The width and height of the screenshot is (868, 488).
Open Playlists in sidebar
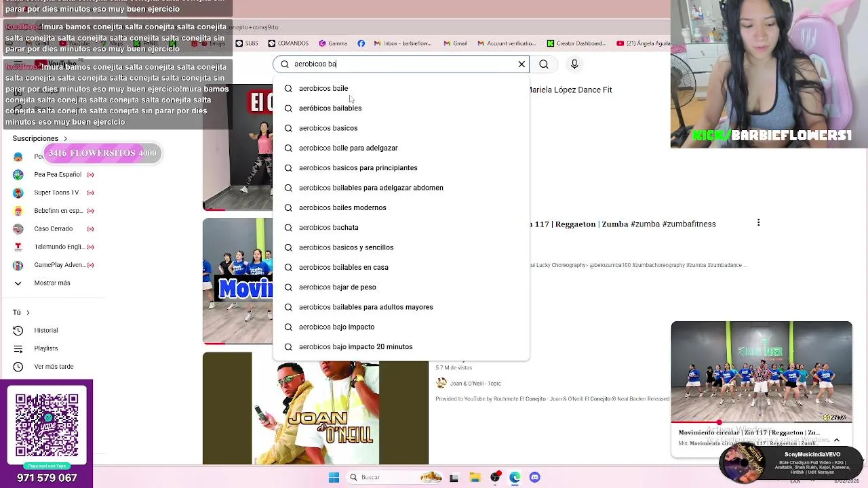click(37, 348)
